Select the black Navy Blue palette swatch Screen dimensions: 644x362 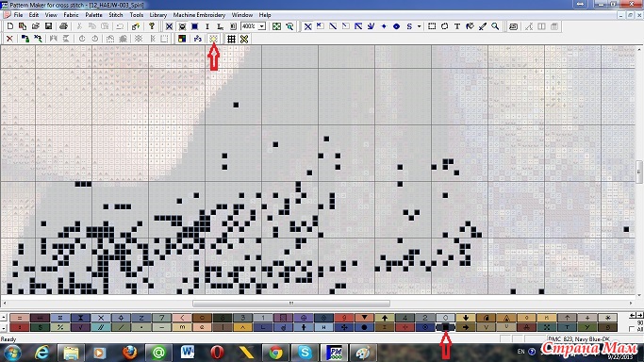pos(445,327)
